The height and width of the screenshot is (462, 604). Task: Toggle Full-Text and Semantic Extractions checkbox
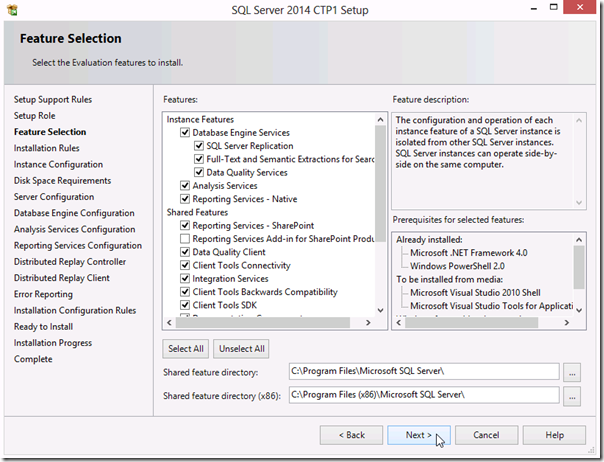coord(199,159)
